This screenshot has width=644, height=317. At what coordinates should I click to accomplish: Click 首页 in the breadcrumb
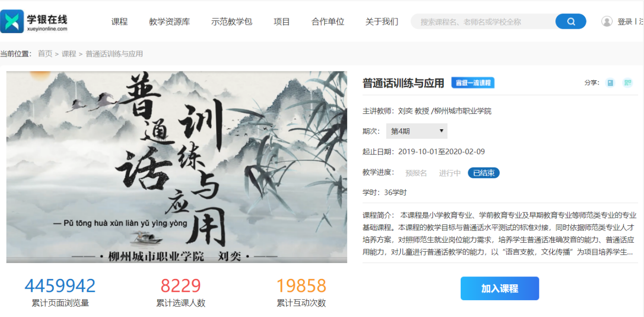(45, 53)
